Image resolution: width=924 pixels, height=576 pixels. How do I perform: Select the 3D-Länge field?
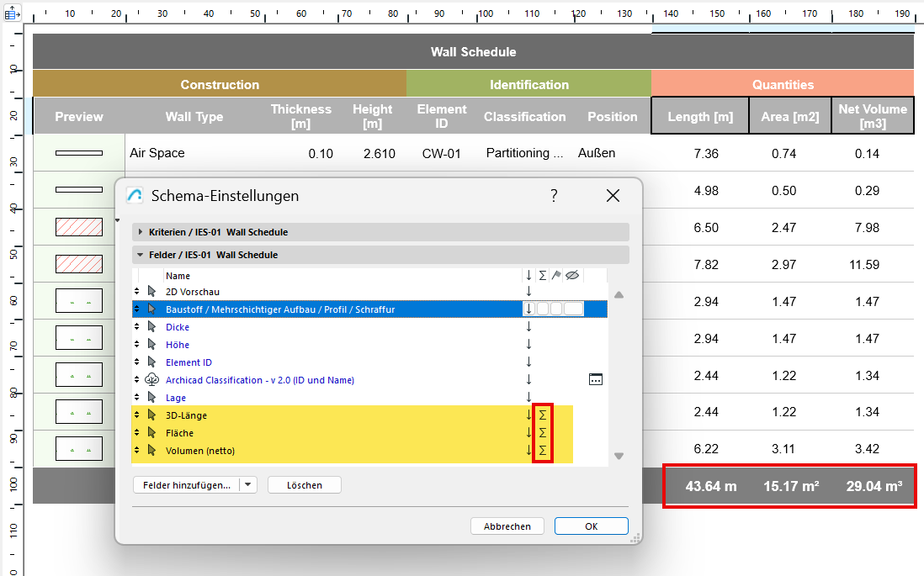186,415
